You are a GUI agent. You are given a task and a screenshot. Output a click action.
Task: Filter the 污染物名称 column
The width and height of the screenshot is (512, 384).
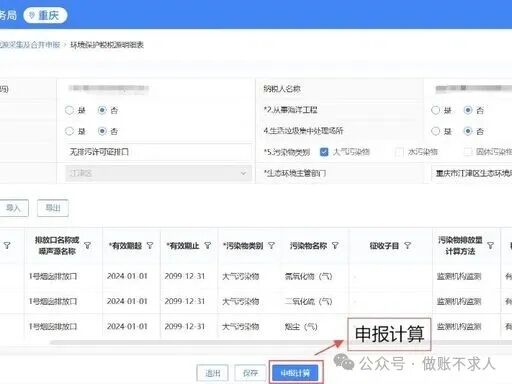pos(335,246)
